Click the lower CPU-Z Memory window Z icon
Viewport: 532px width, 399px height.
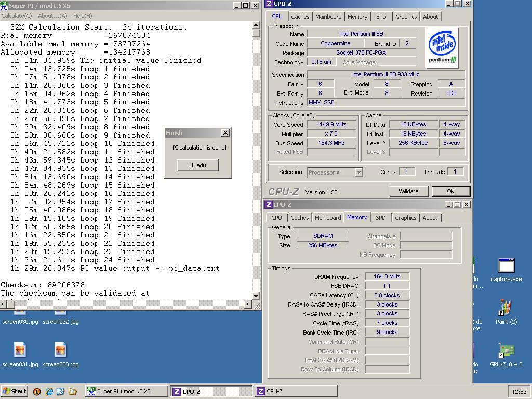tap(269, 205)
